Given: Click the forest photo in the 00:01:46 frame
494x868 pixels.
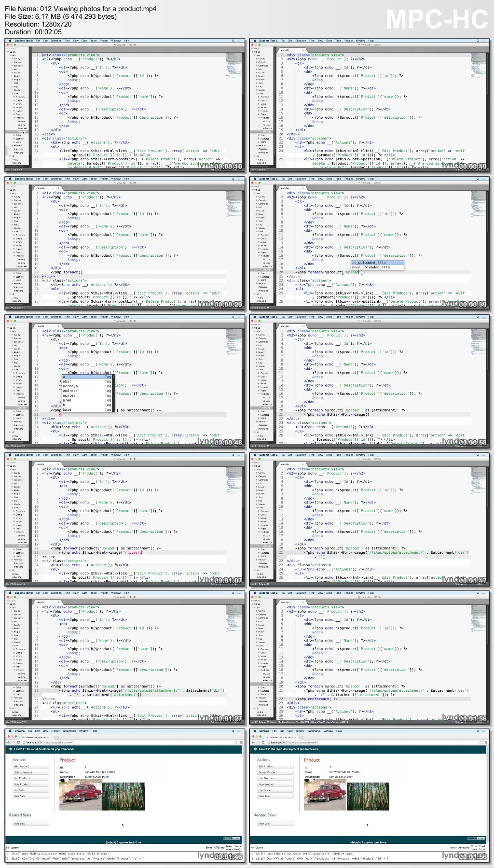Looking at the screenshot, I should (123, 796).
